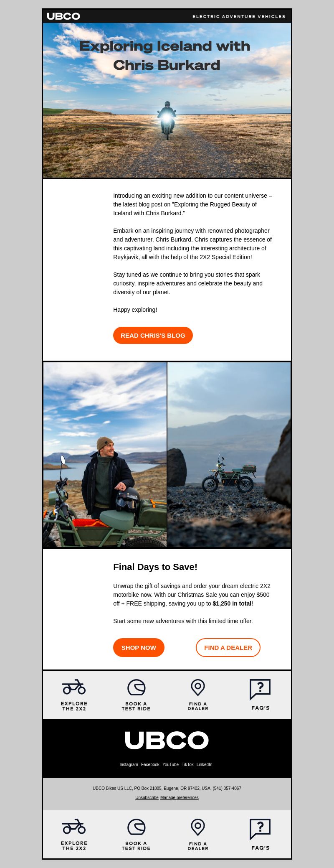Screen dimensions: 334x868
Task: Click the upper FAQ's question bubble icon
Action: coord(260,689)
